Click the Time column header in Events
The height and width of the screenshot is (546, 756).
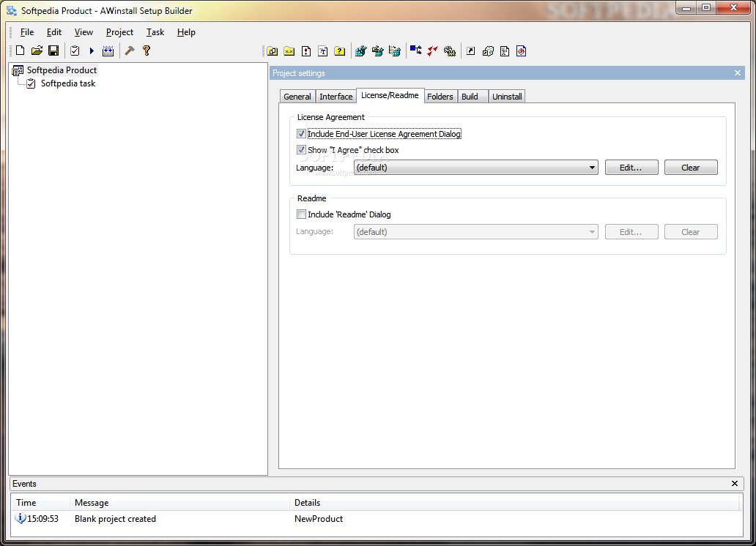coord(40,503)
